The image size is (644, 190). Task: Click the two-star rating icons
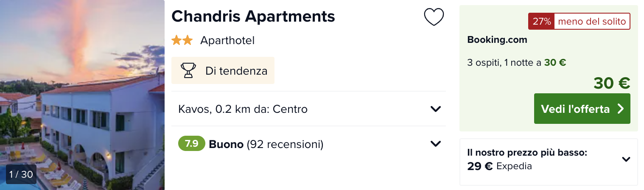(x=182, y=40)
